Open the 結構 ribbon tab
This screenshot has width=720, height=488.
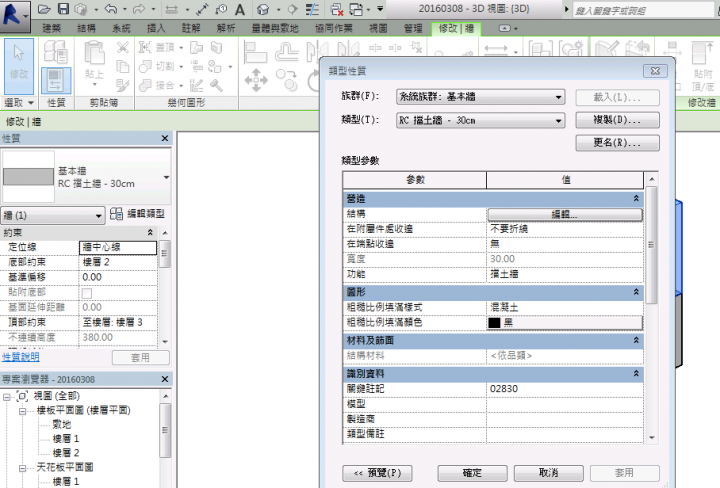click(x=86, y=28)
